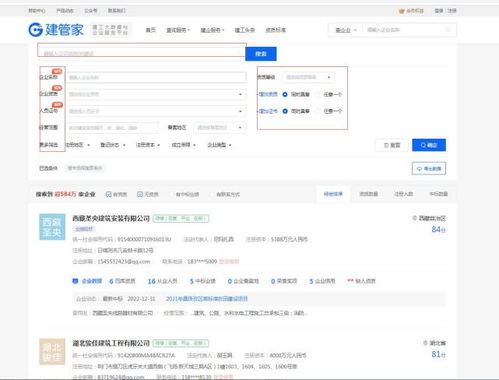Open 6 四库资质 for 西藏圣央
The image size is (499, 380).
point(122,281)
